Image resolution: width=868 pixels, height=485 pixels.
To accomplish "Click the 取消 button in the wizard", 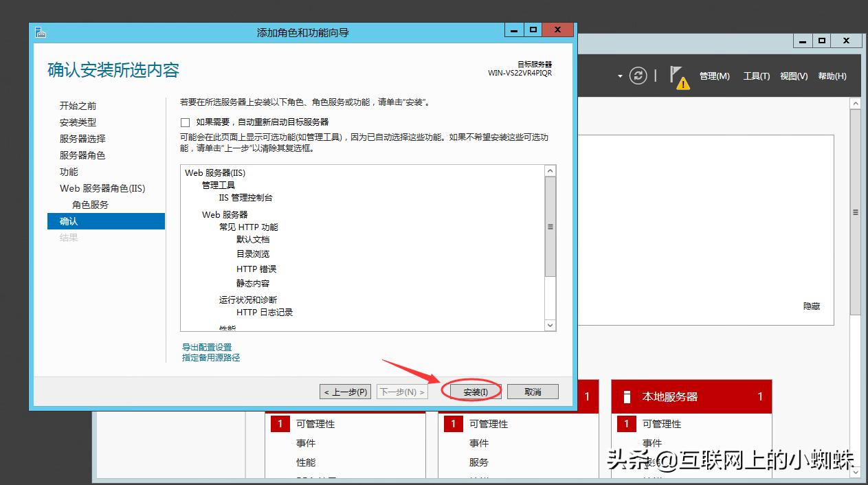I will 532,391.
